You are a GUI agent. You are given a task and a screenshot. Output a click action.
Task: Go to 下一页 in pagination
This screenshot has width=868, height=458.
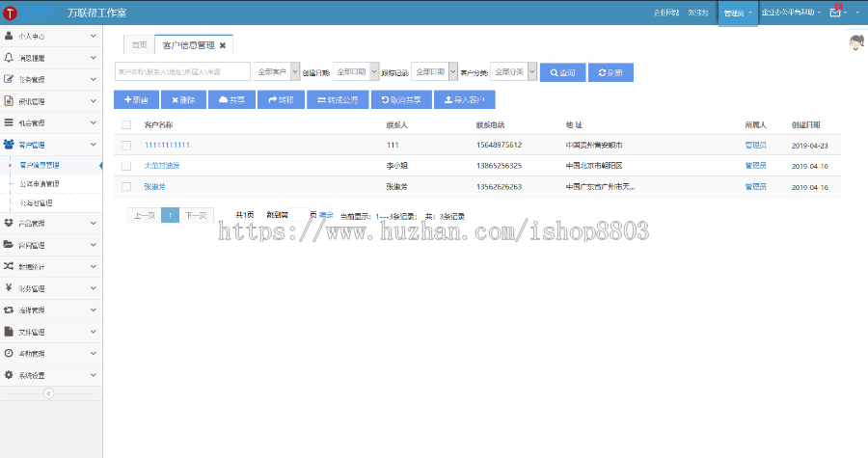[196, 215]
